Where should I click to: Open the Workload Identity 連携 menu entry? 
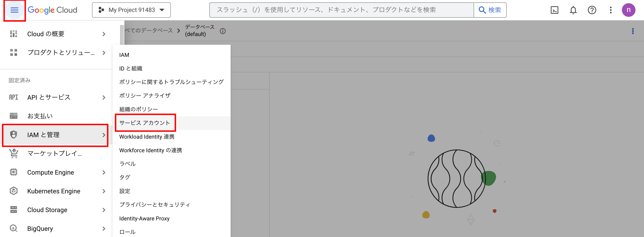point(147,136)
